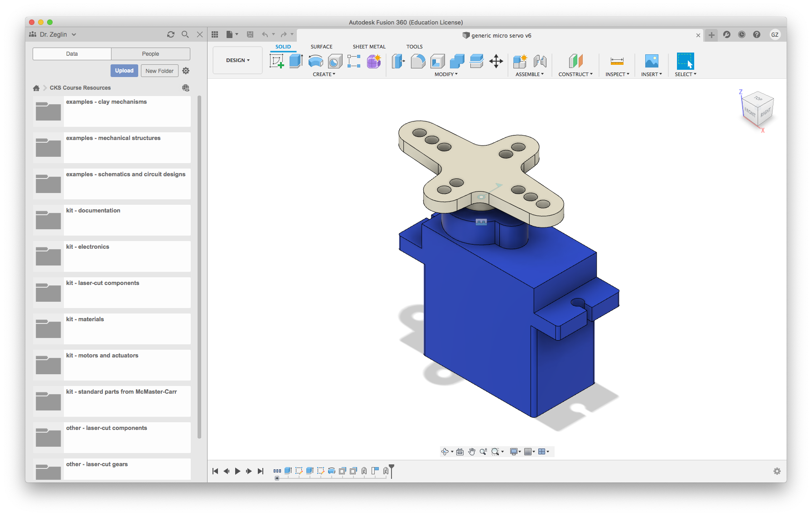Select the New Component tool

[x=520, y=61]
